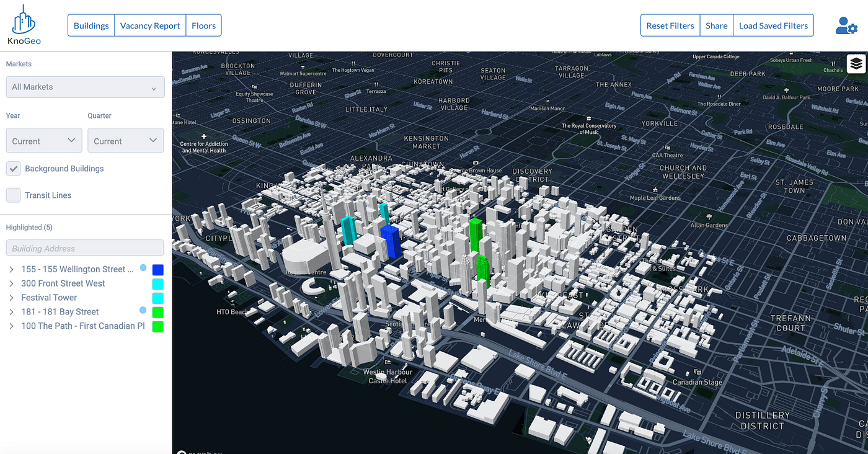Viewport: 868px width, 454px height.
Task: Click the Share button
Action: (717, 25)
